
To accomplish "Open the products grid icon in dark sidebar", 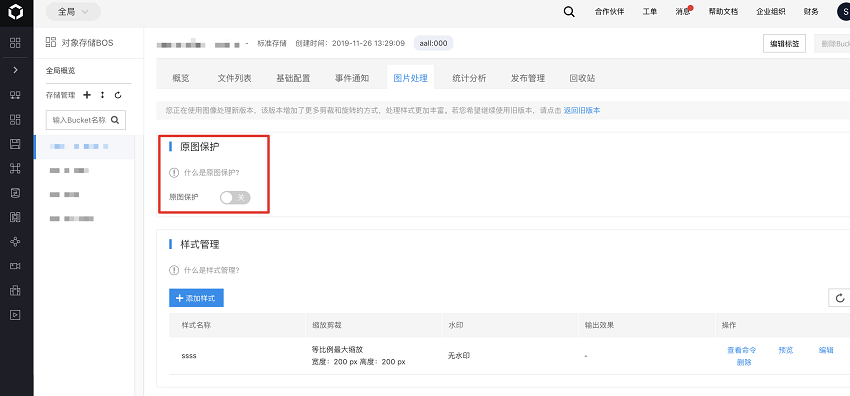I will tap(15, 43).
